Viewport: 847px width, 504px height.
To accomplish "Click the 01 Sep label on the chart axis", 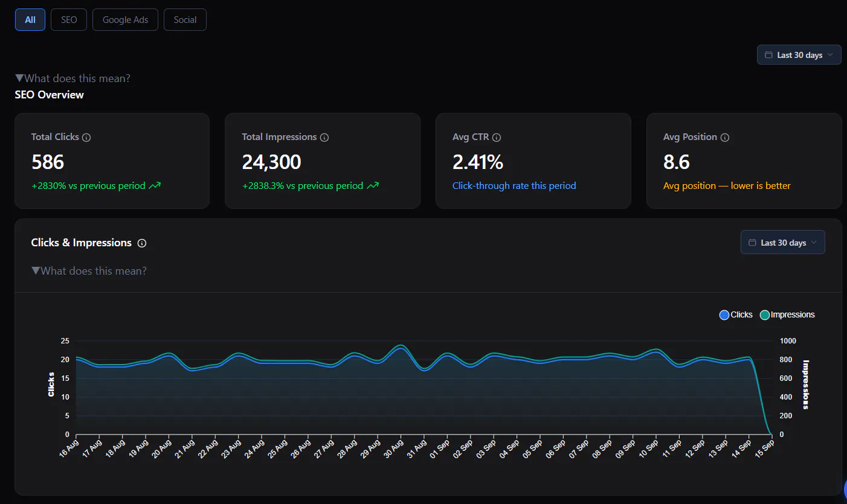I will 439,450.
